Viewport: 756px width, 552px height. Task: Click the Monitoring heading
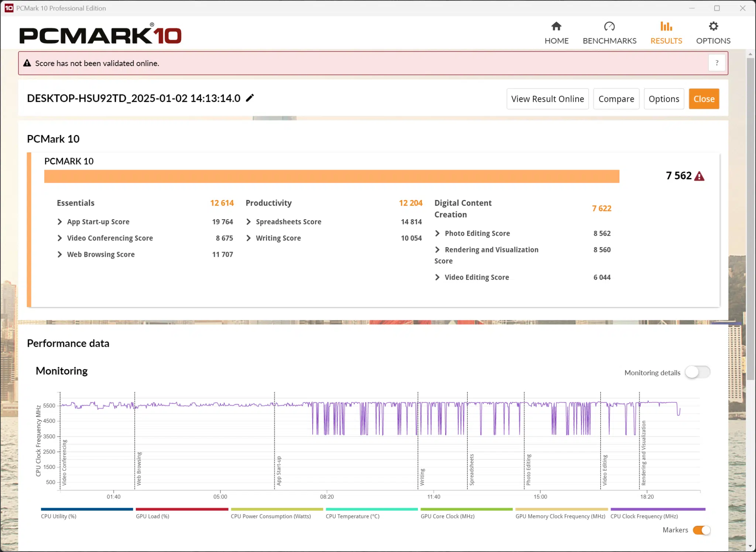(62, 371)
